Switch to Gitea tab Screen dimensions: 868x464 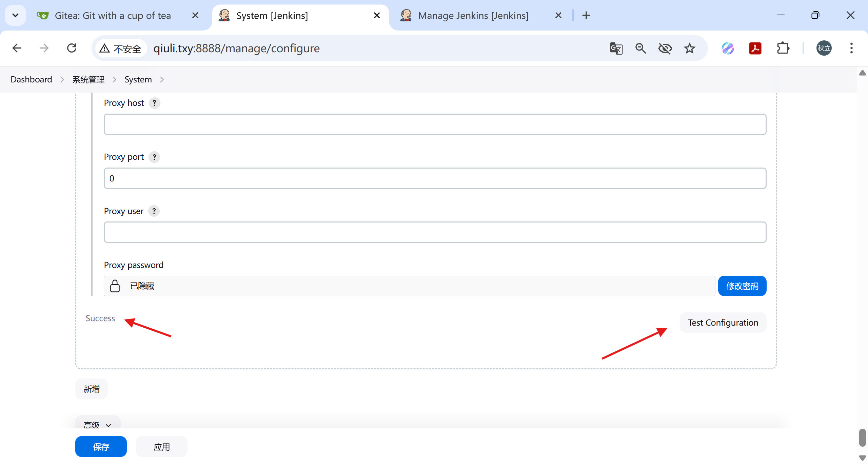[113, 16]
